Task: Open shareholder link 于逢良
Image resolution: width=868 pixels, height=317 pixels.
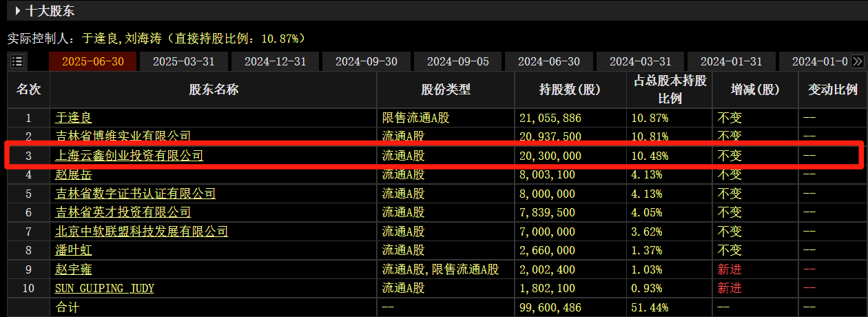Action: tap(73, 118)
